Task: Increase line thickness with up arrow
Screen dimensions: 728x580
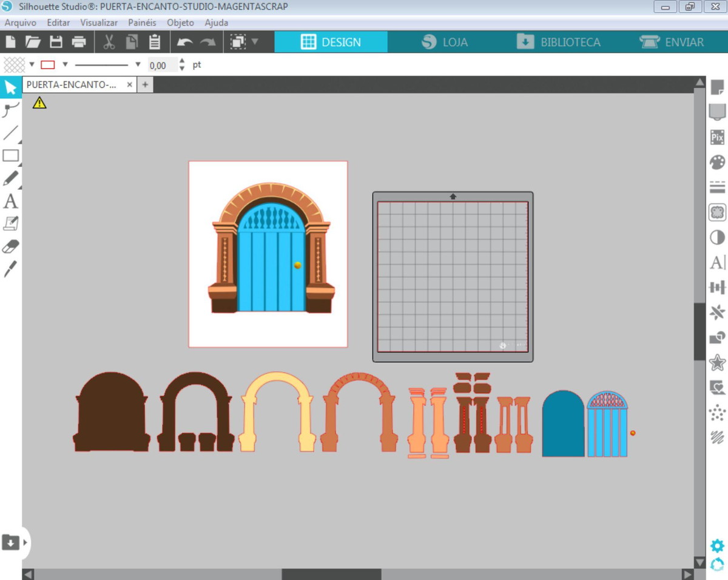Action: [x=183, y=61]
